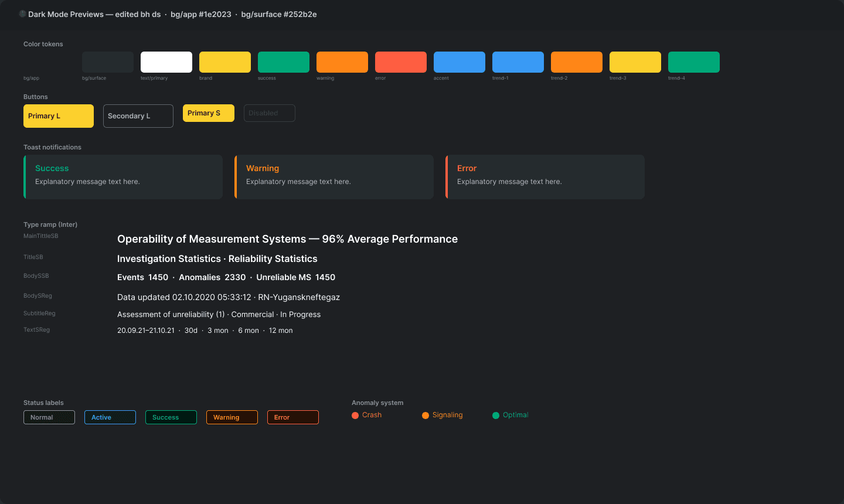Click 'Data updated 02.10.2020 05:33:12' text
844x504 pixels.
click(184, 297)
